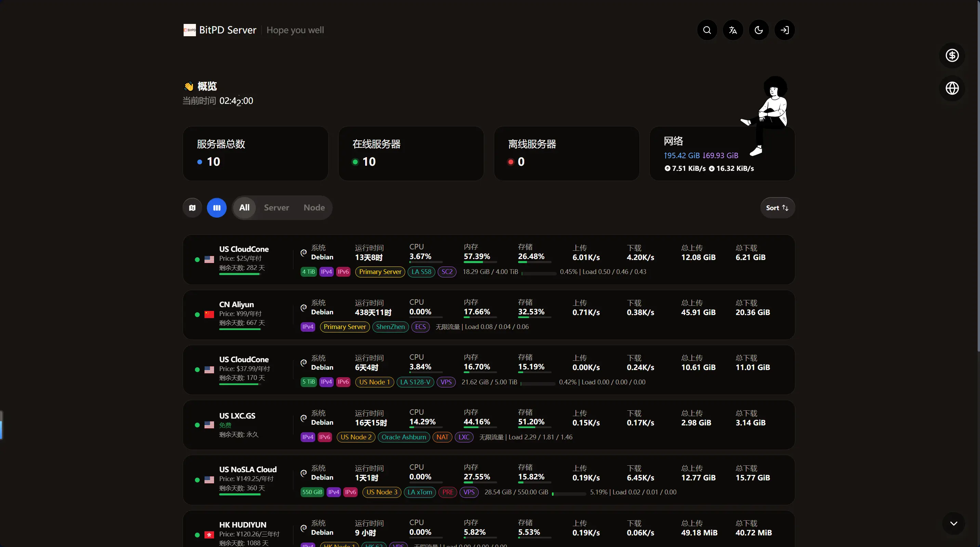Switch to map view icon
Viewport: 980px width, 547px height.
pos(193,207)
